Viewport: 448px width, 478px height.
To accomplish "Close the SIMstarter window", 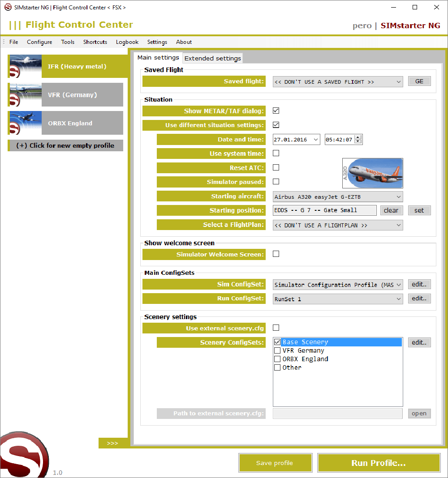I will tap(436, 7).
